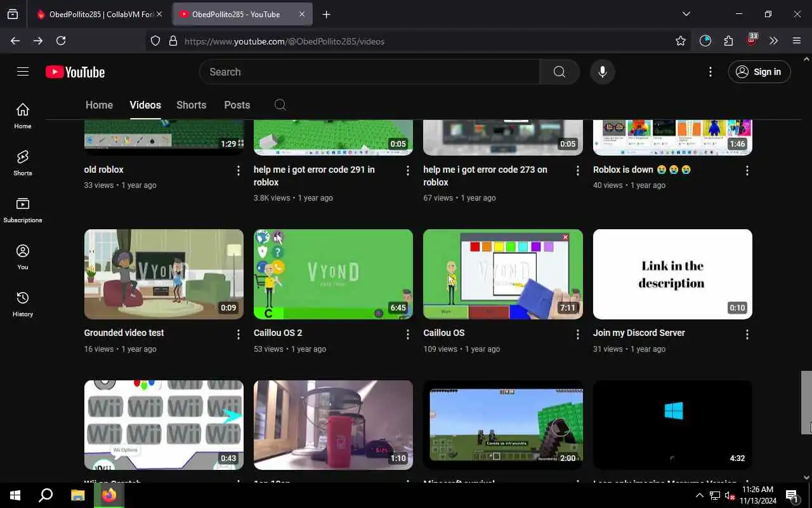Start voice search with microphone icon
812x508 pixels.
[x=603, y=72]
